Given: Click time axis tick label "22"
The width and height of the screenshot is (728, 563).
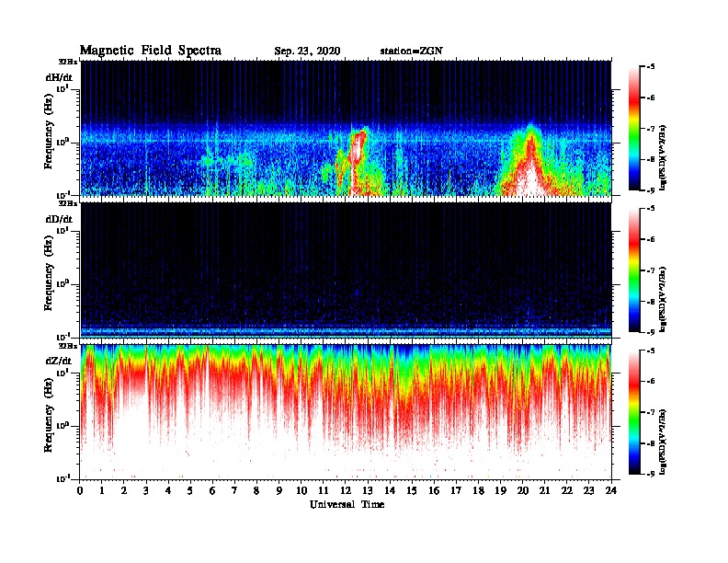Looking at the screenshot, I should 567,491.
